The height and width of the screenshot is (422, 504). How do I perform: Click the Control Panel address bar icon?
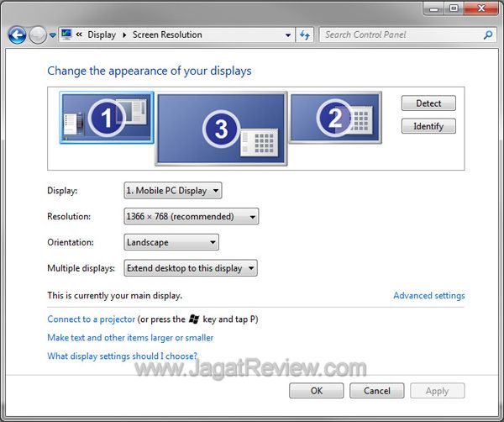click(66, 35)
